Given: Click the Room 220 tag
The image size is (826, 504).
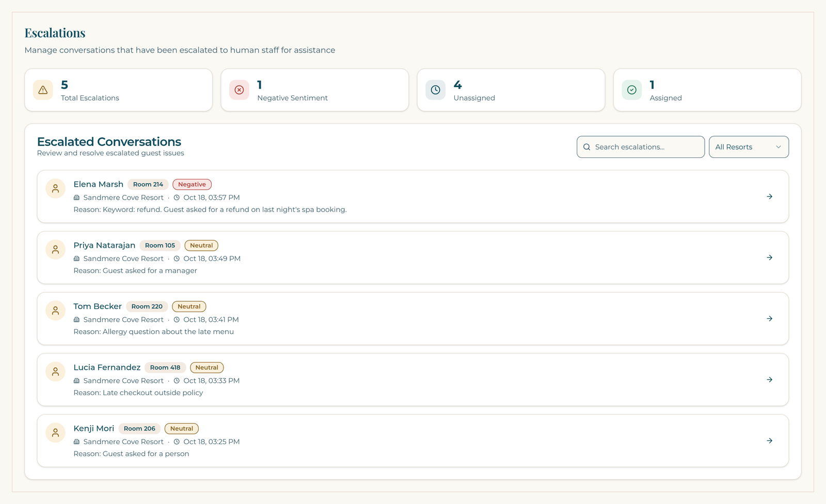Looking at the screenshot, I should click(147, 306).
